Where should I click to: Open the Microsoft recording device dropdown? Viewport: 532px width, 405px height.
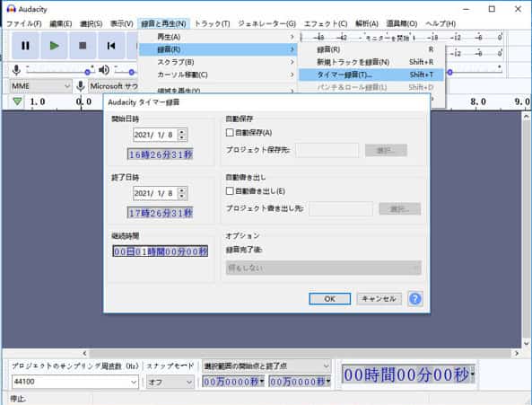[x=114, y=86]
